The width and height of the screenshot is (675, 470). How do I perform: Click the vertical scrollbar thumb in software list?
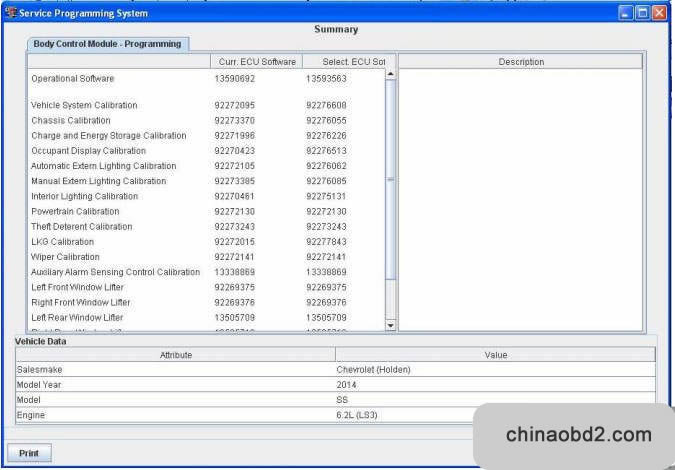click(x=390, y=179)
